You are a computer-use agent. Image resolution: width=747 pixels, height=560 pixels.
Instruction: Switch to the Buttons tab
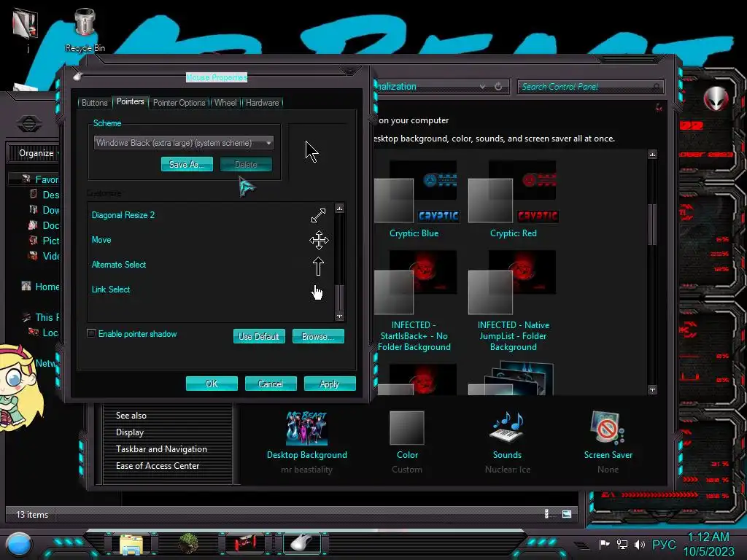tap(94, 102)
